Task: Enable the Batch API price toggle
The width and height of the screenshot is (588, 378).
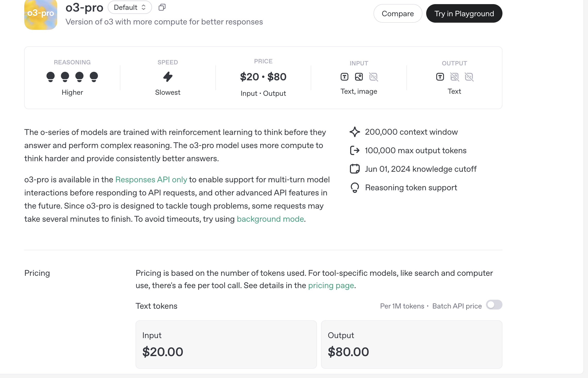Action: [494, 305]
